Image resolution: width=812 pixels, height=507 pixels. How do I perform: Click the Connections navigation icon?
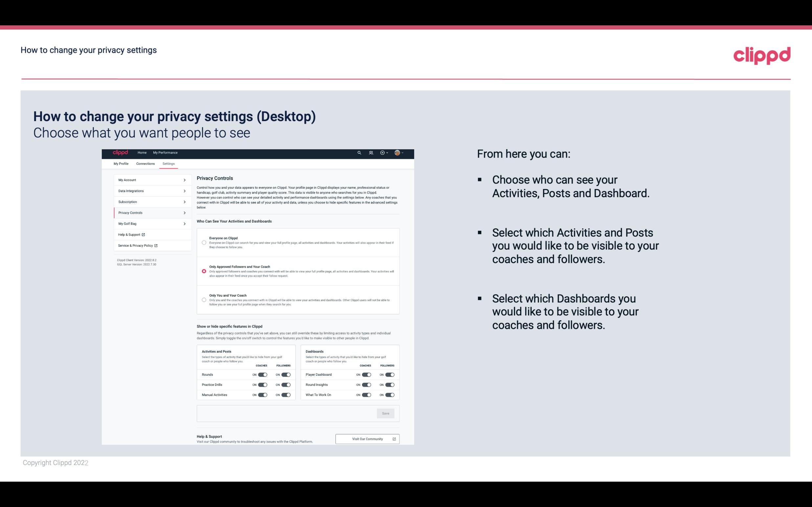[145, 163]
